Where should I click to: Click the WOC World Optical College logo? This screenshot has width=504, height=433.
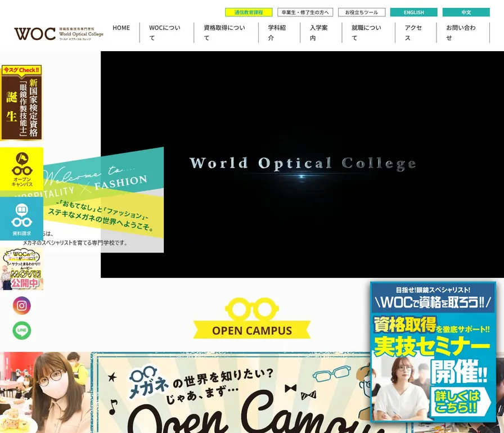click(59, 34)
